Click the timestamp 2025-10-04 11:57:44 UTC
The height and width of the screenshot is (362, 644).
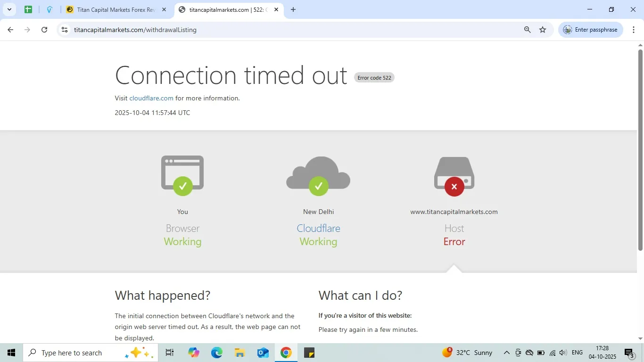point(152,113)
